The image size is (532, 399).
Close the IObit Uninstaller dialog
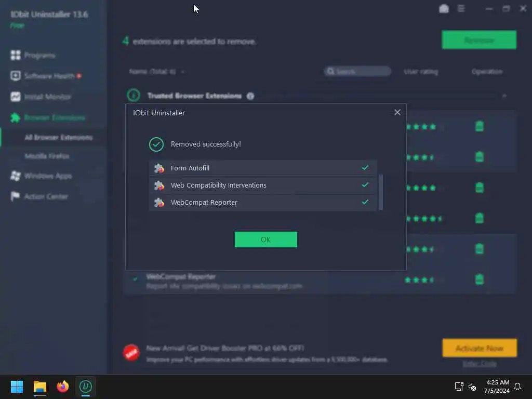point(397,112)
